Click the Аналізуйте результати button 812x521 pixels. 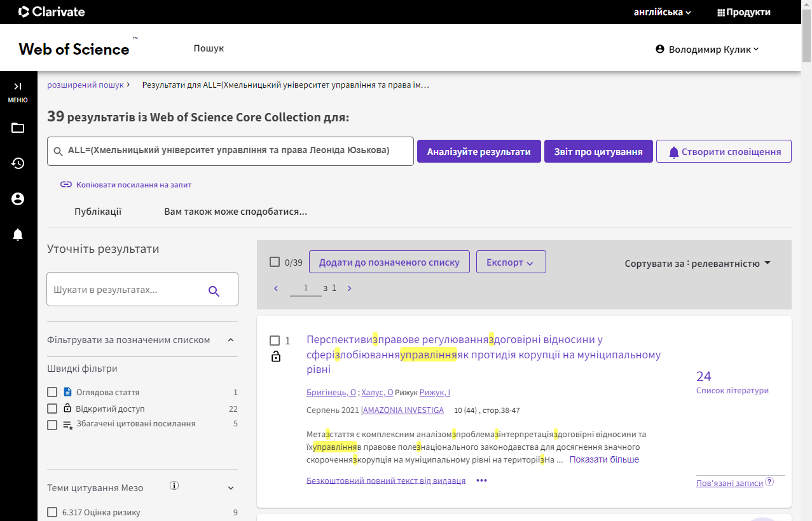click(479, 151)
